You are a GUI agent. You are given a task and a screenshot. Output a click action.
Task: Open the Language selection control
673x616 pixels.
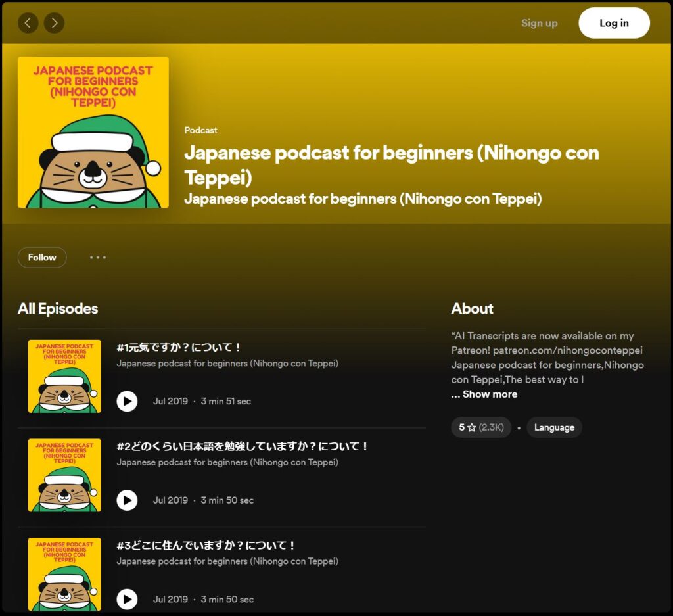pos(554,427)
